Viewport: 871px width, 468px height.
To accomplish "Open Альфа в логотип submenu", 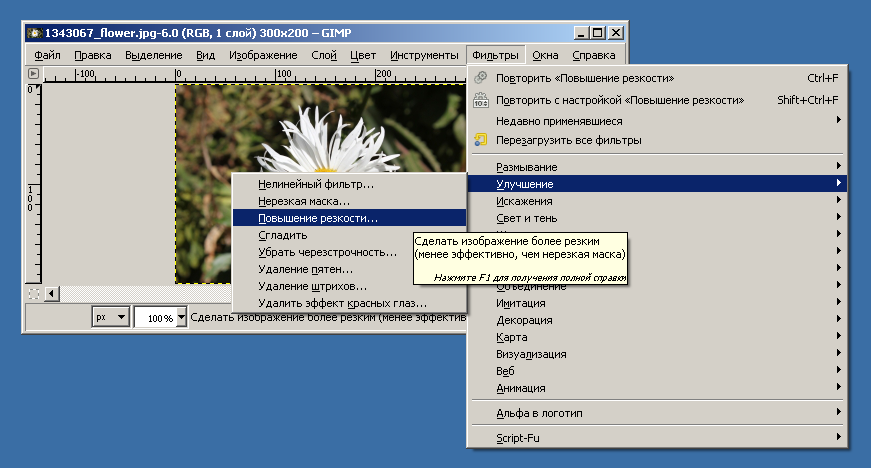I will (x=657, y=413).
